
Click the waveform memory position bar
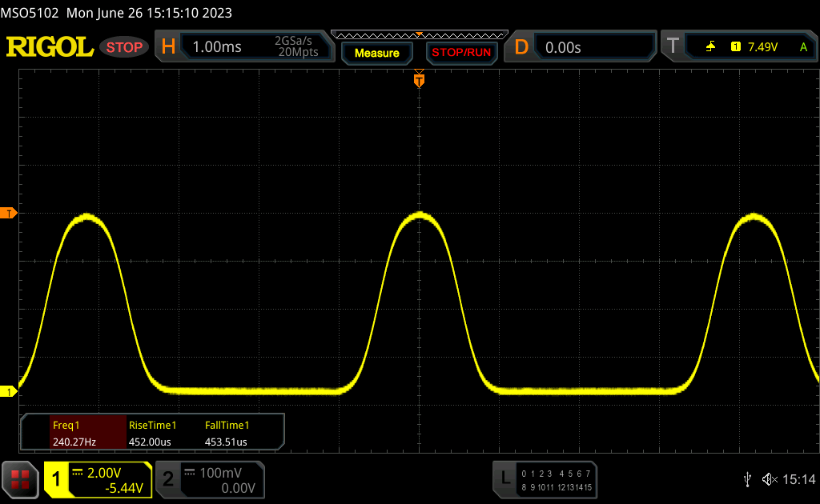click(418, 34)
